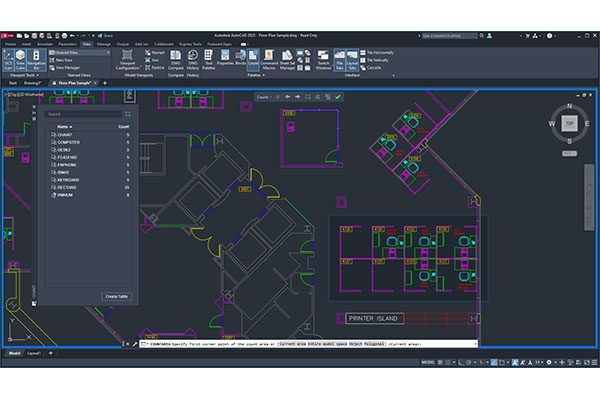Open the Manage ribbon tab

click(103, 44)
